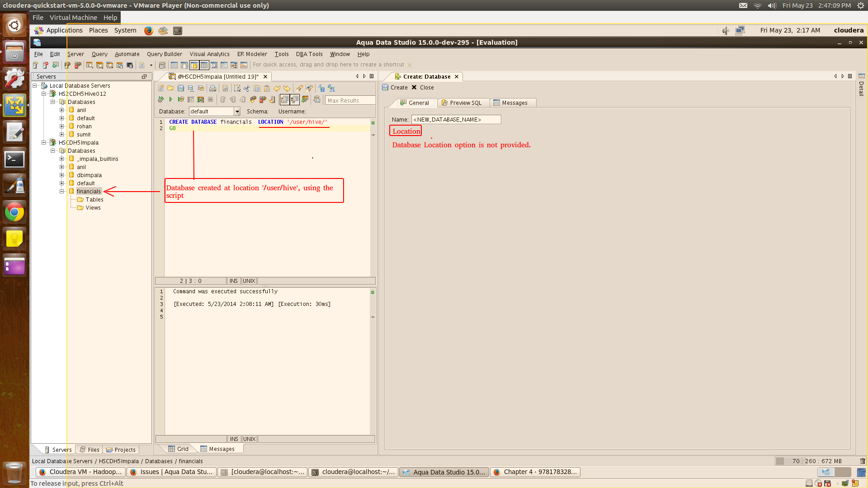Image resolution: width=868 pixels, height=488 pixels.
Task: Collapse the HS2CDH5Hive012 server node
Action: 44,94
